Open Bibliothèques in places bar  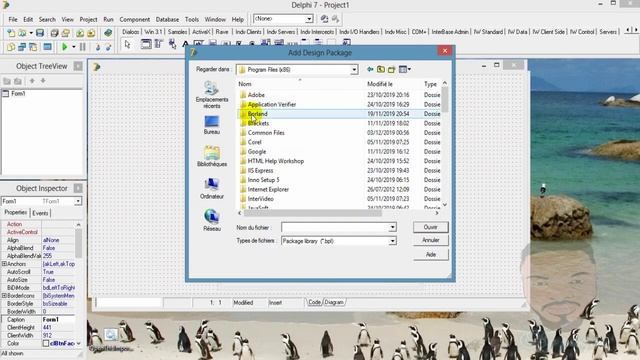[211, 156]
